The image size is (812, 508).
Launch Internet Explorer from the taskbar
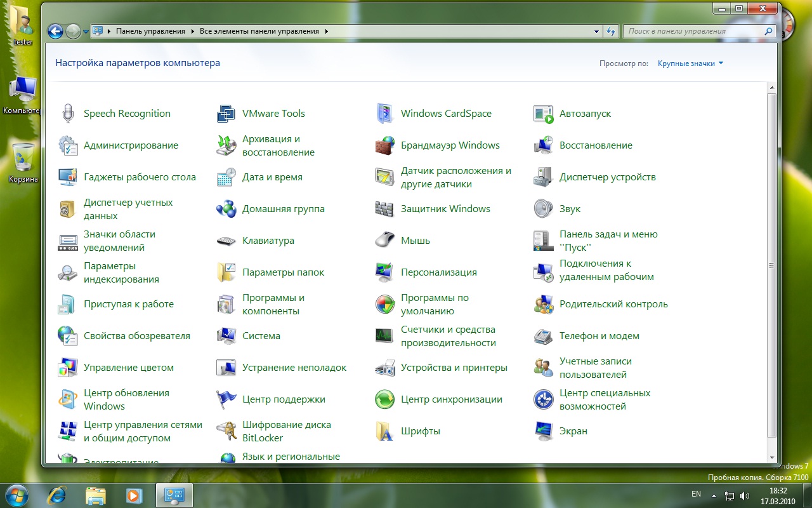click(x=58, y=495)
